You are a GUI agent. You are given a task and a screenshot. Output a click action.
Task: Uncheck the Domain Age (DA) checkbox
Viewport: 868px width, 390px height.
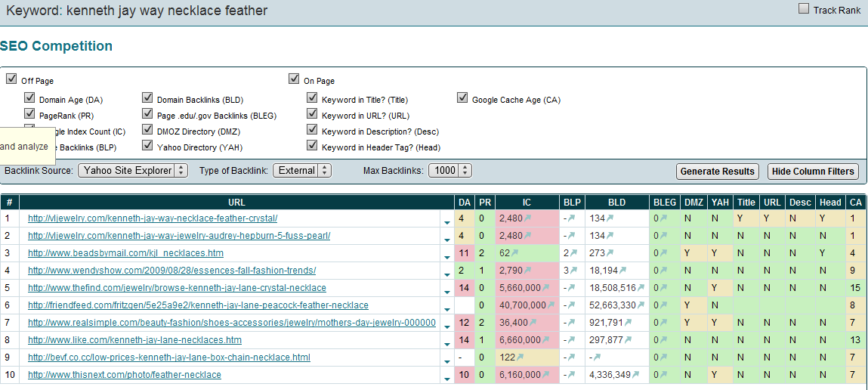click(29, 98)
